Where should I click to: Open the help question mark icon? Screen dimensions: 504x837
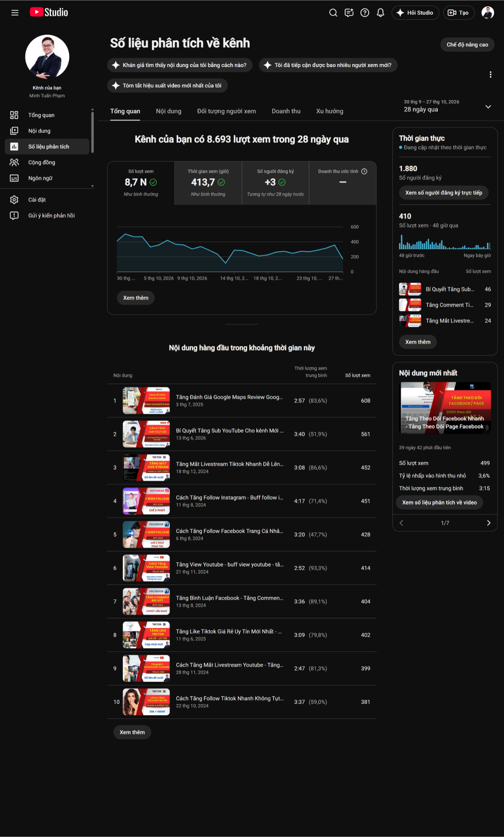point(365,13)
